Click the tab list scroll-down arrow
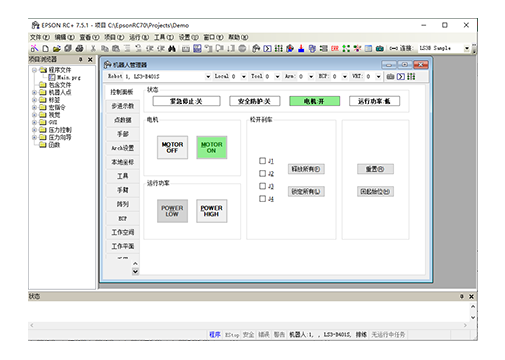505x360 pixels. click(x=135, y=271)
